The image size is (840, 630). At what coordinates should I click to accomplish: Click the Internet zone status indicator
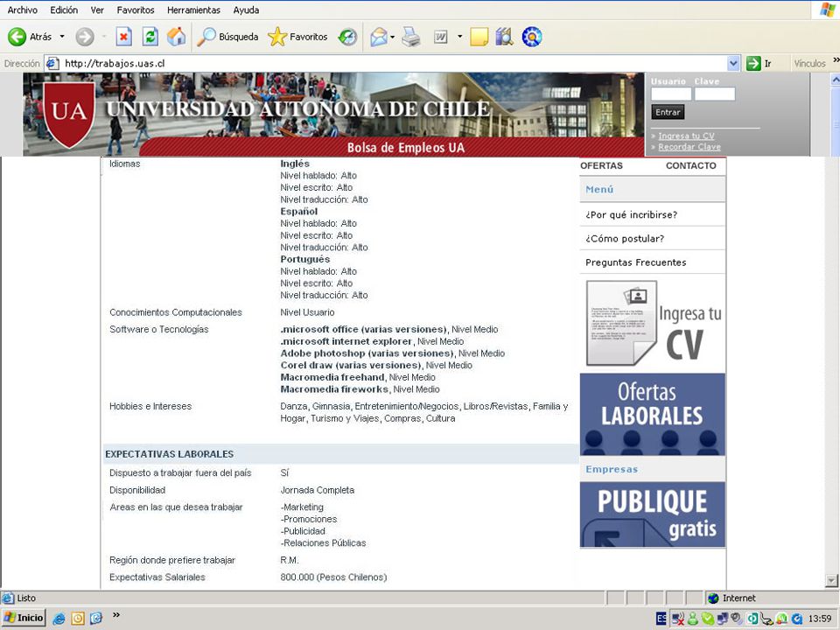click(x=731, y=598)
